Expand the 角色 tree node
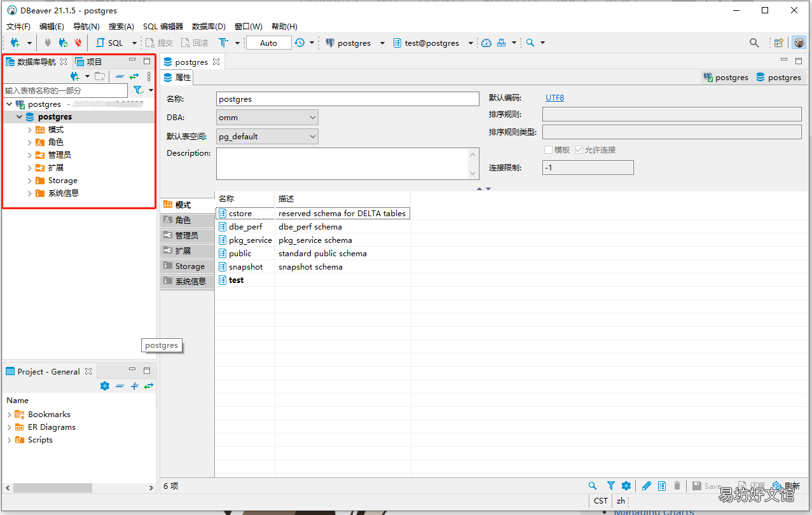This screenshot has width=812, height=515. pos(29,142)
